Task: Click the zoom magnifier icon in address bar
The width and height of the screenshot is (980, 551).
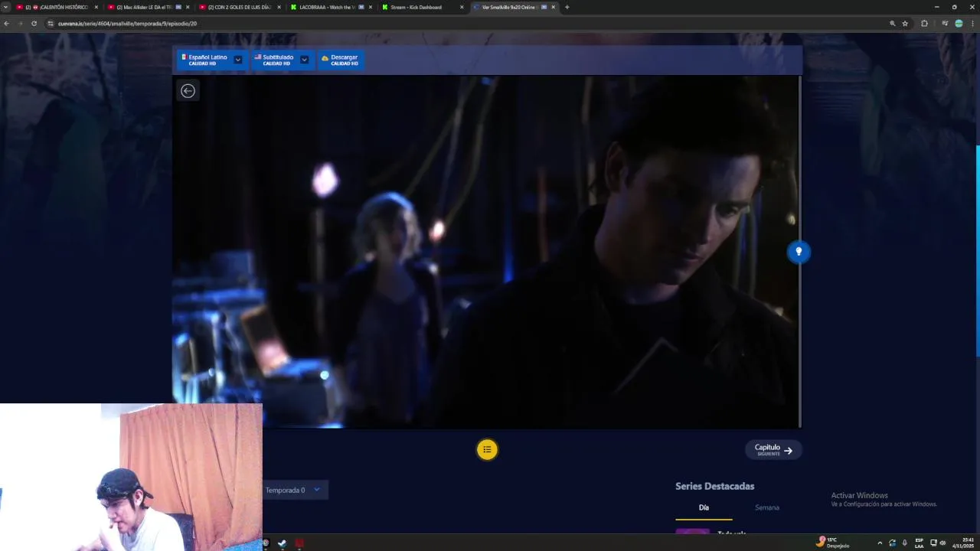Action: (892, 24)
